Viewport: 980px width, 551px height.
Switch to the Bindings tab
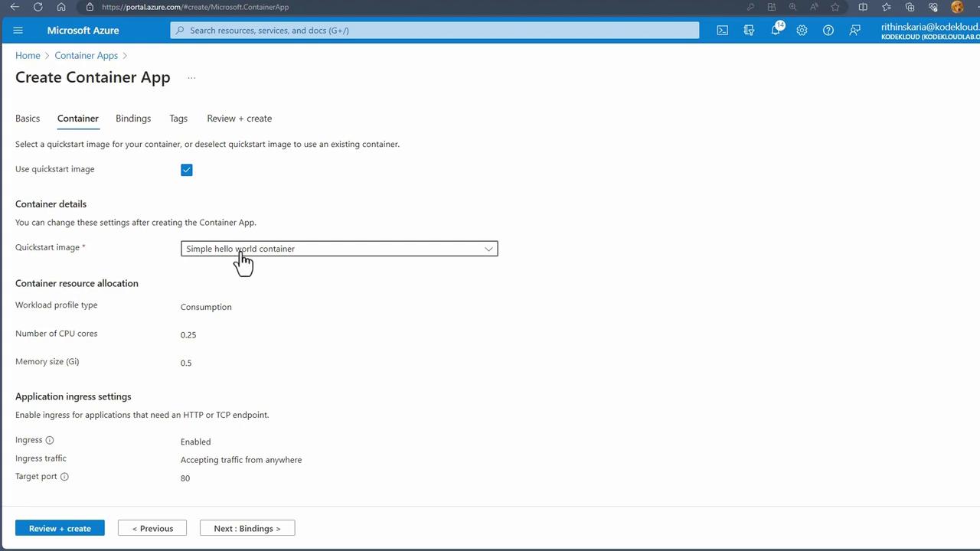click(x=133, y=119)
